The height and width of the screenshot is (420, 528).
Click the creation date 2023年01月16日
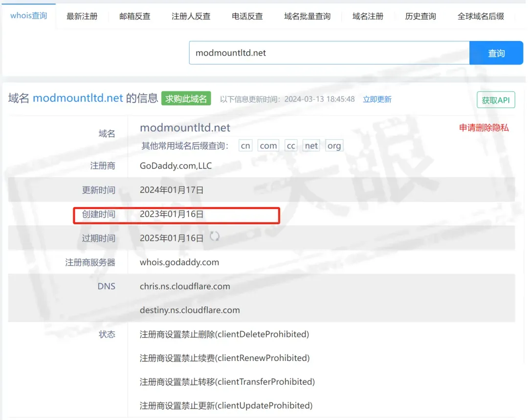point(172,214)
